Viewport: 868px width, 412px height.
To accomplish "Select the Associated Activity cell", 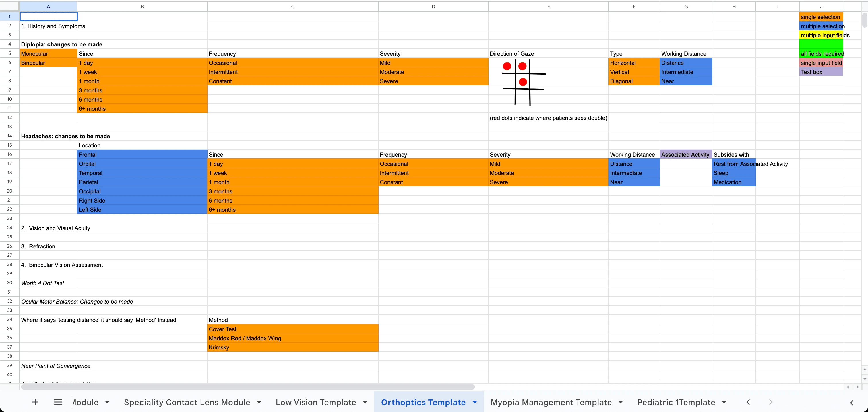I will [685, 155].
